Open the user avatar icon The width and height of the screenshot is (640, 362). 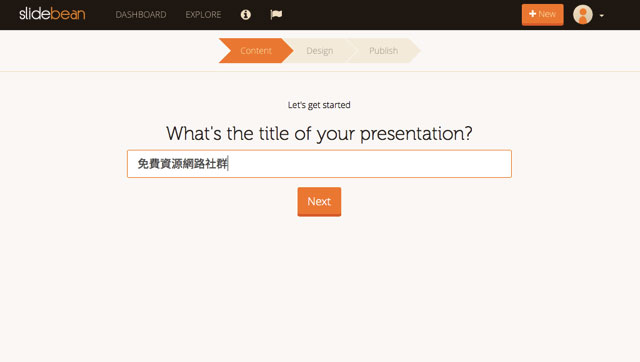(x=582, y=15)
